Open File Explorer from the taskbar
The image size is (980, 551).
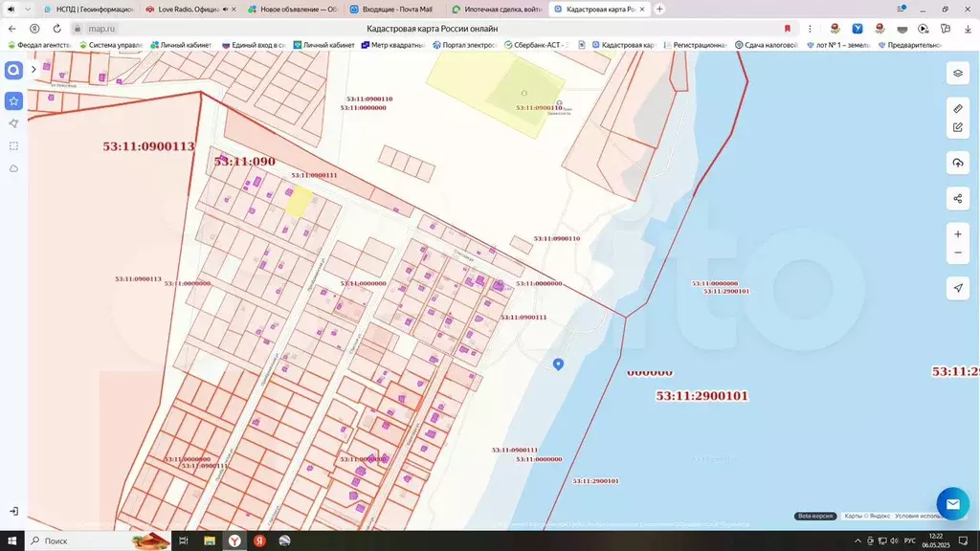click(210, 541)
